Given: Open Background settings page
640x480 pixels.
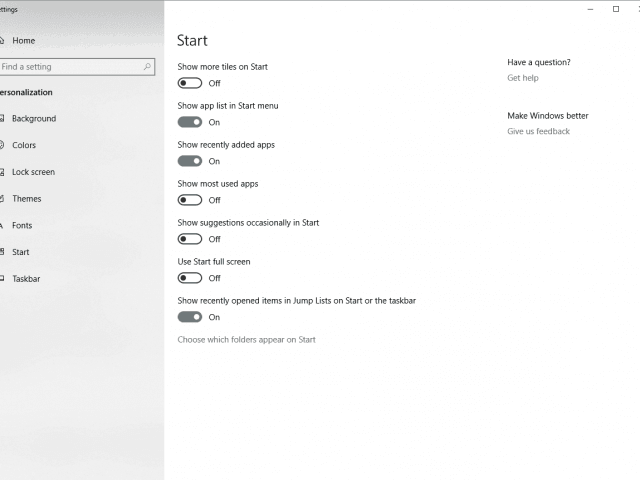Looking at the screenshot, I should coord(34,119).
